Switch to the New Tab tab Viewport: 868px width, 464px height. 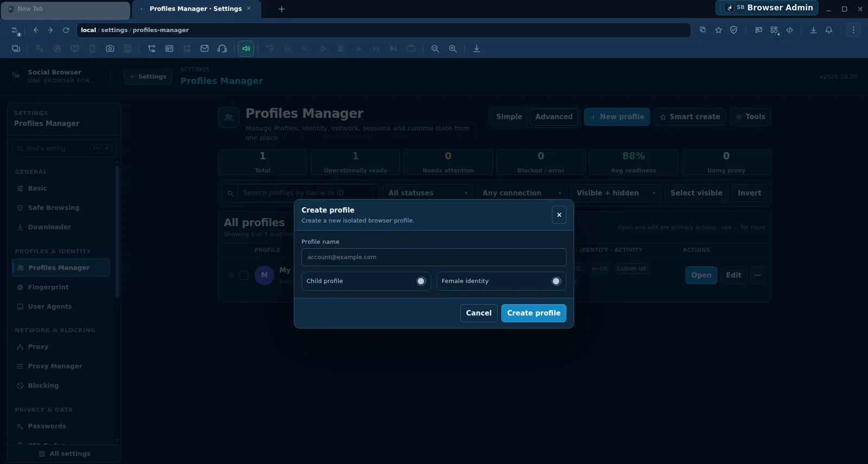click(x=65, y=9)
